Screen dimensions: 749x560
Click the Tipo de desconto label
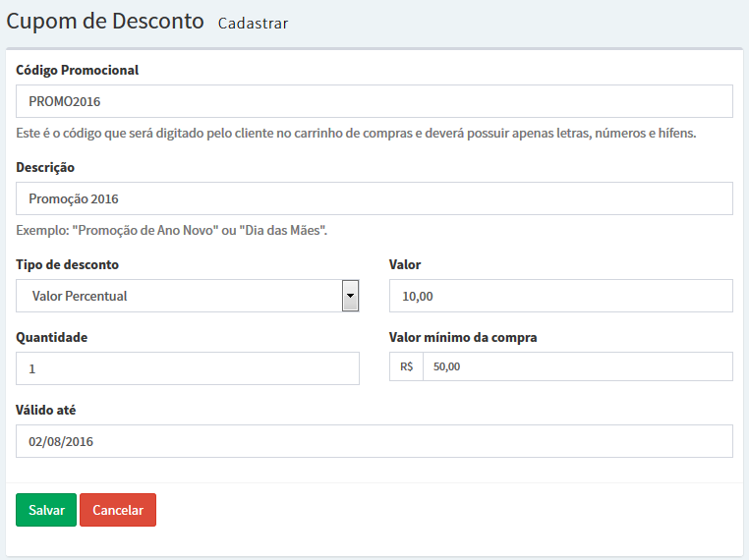point(67,264)
